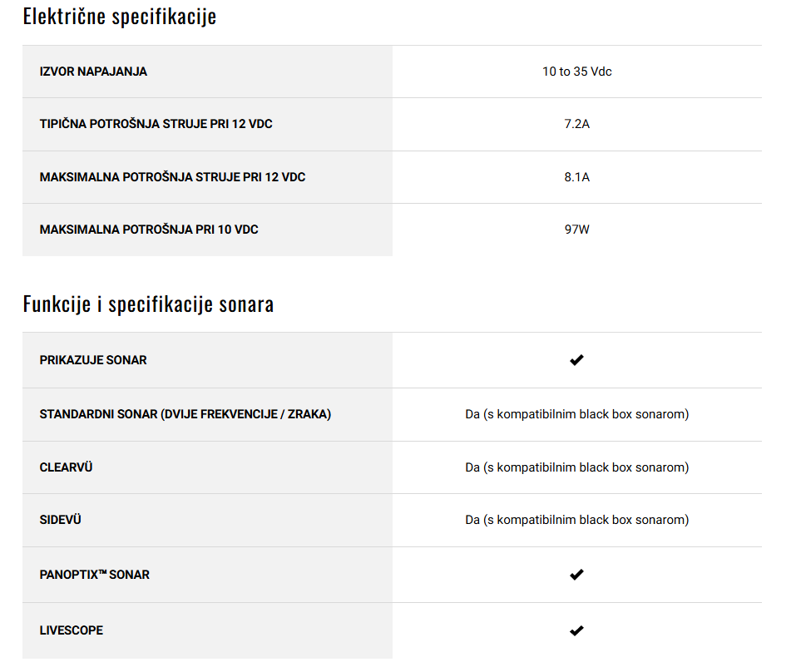The width and height of the screenshot is (791, 672).
Task: Click the Prikazuje Sonar row label
Action: point(93,360)
